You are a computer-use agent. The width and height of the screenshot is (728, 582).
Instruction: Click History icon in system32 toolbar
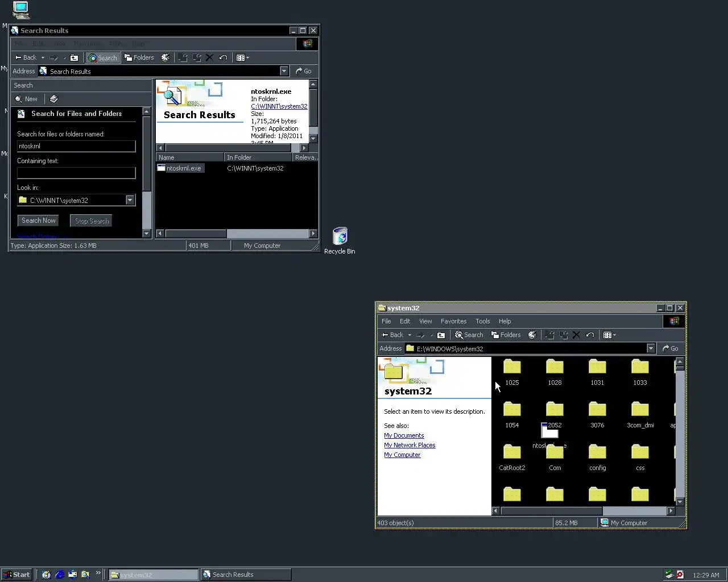[532, 335]
